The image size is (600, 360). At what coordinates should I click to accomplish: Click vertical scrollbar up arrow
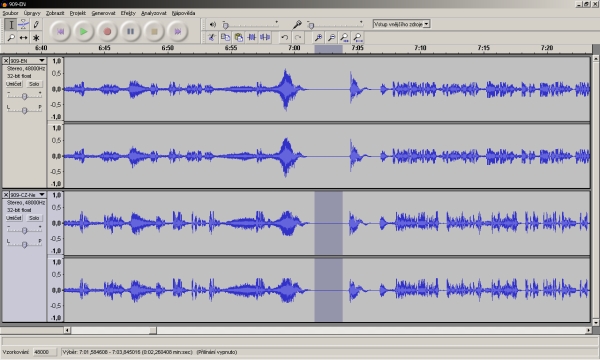596,59
